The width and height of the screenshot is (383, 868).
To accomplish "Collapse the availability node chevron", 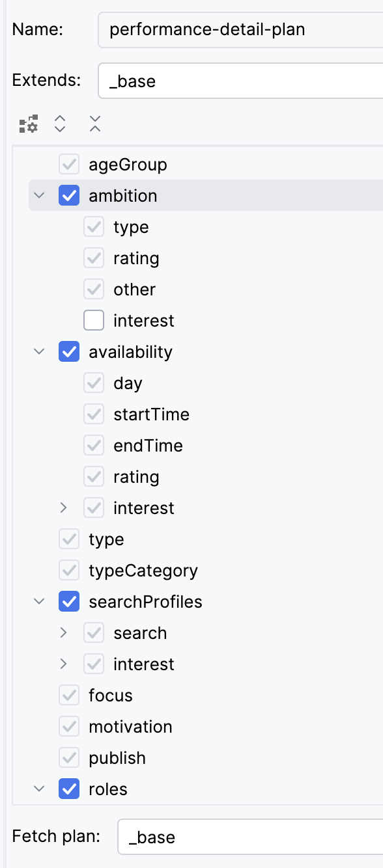I will pyautogui.click(x=39, y=352).
